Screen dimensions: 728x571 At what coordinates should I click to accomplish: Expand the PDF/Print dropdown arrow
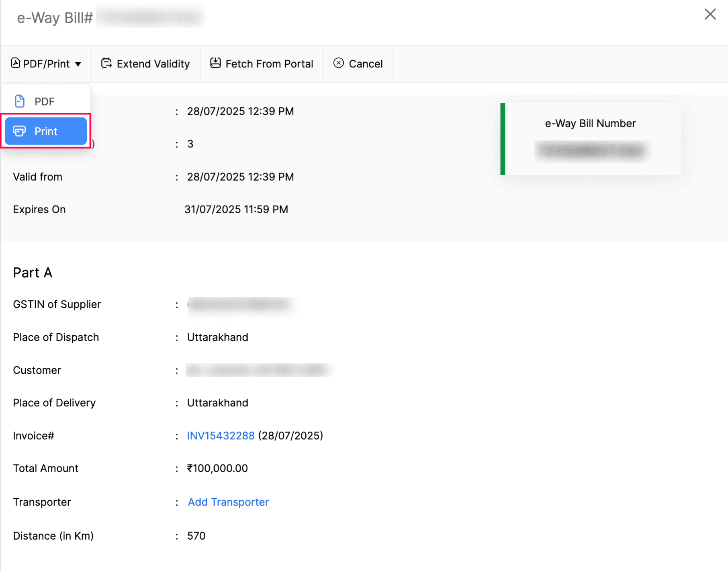click(78, 64)
